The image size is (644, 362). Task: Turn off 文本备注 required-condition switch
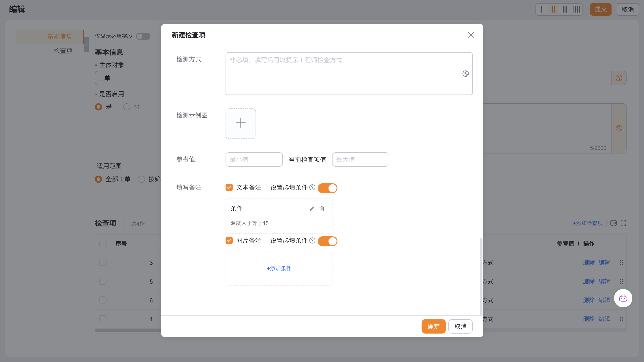coord(327,188)
